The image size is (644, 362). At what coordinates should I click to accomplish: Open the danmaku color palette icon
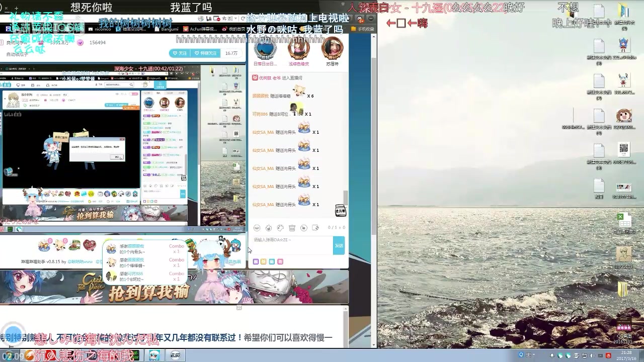tap(280, 228)
